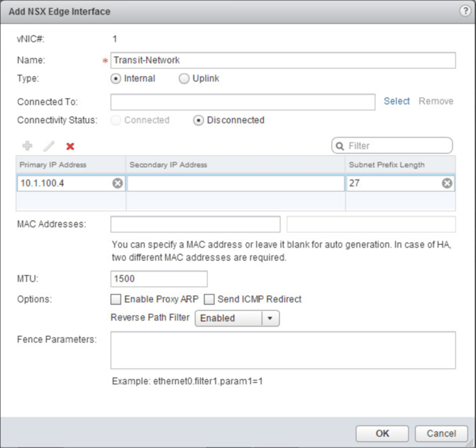Click the Filter search magnifier icon
The width and height of the screenshot is (476, 448).
pos(340,146)
